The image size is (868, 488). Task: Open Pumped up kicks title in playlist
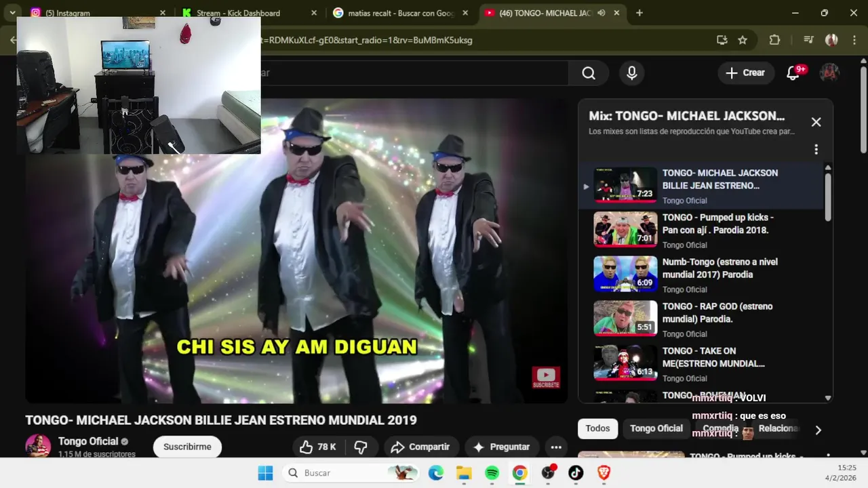[717, 224]
